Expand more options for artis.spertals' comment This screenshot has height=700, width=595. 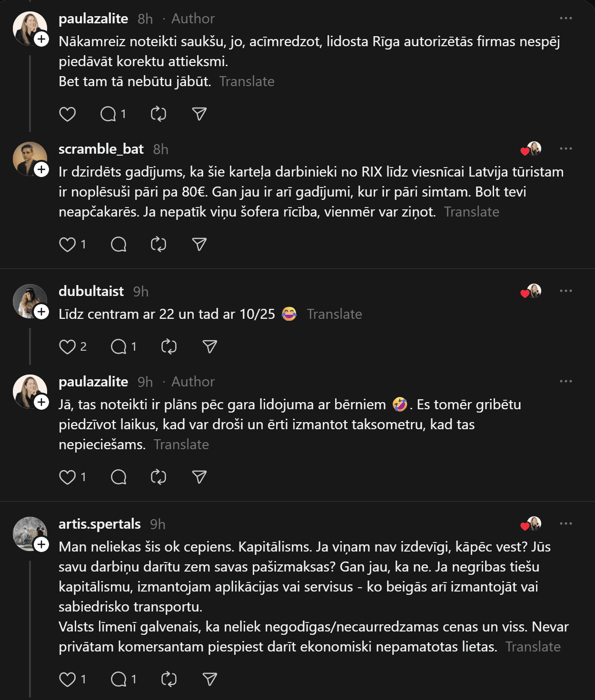pos(566,524)
